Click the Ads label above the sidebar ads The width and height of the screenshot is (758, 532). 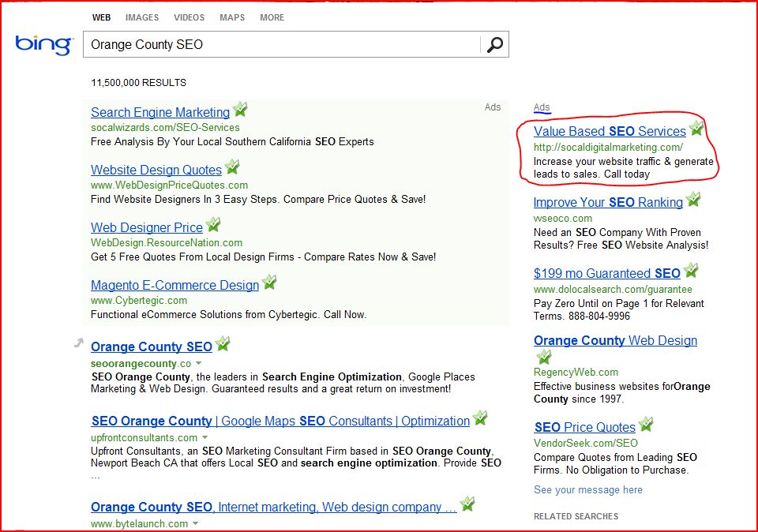(x=542, y=107)
